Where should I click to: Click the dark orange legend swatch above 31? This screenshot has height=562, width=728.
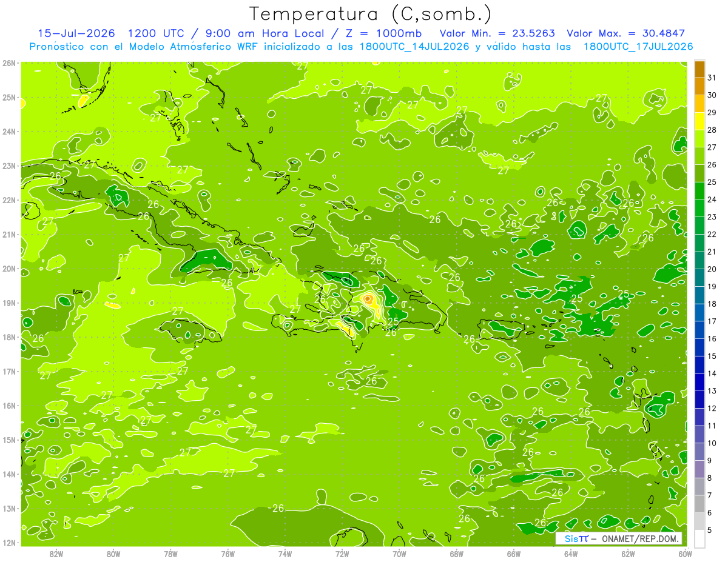pos(699,69)
